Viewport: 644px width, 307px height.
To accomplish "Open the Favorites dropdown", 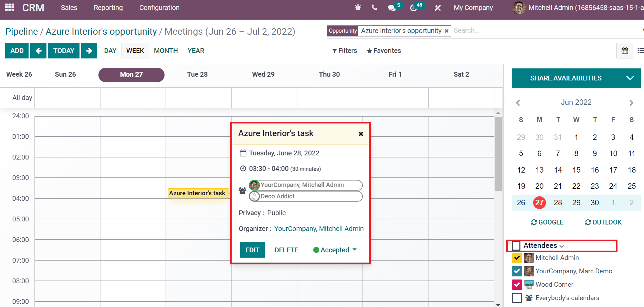I will [384, 51].
